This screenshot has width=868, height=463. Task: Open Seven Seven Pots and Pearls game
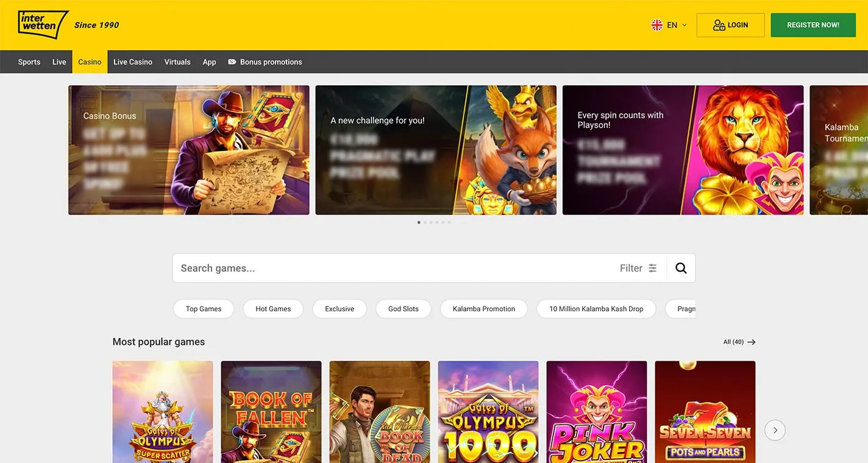click(705, 412)
